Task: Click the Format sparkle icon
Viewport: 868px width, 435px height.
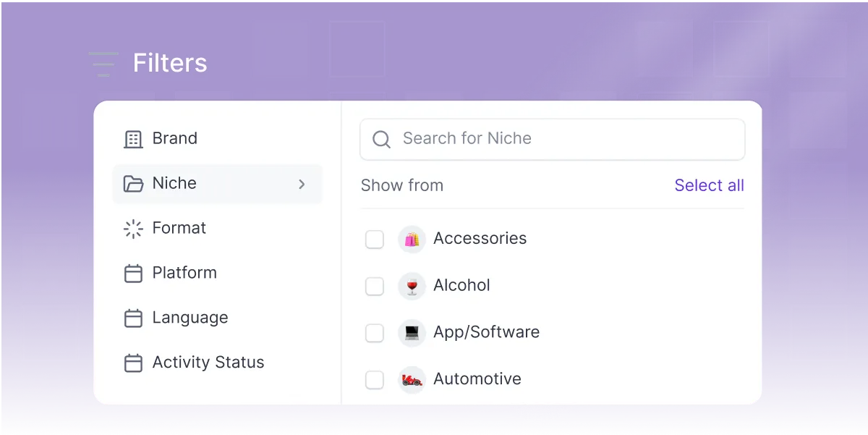Action: (x=134, y=228)
